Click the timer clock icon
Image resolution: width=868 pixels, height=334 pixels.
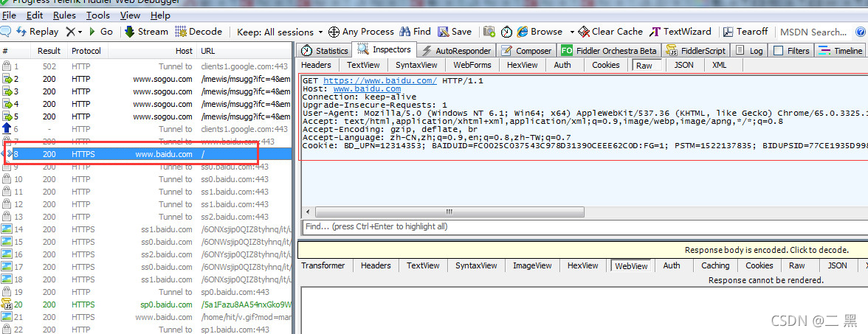point(506,32)
